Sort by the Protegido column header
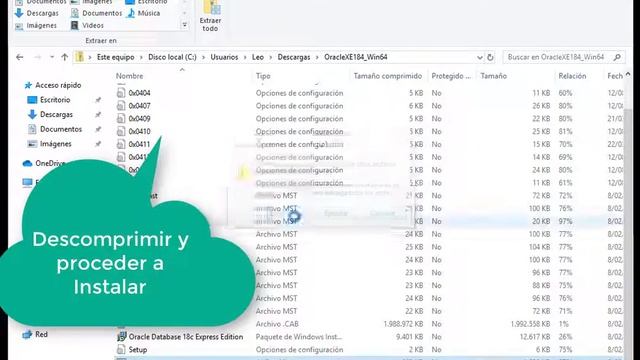 [451, 76]
